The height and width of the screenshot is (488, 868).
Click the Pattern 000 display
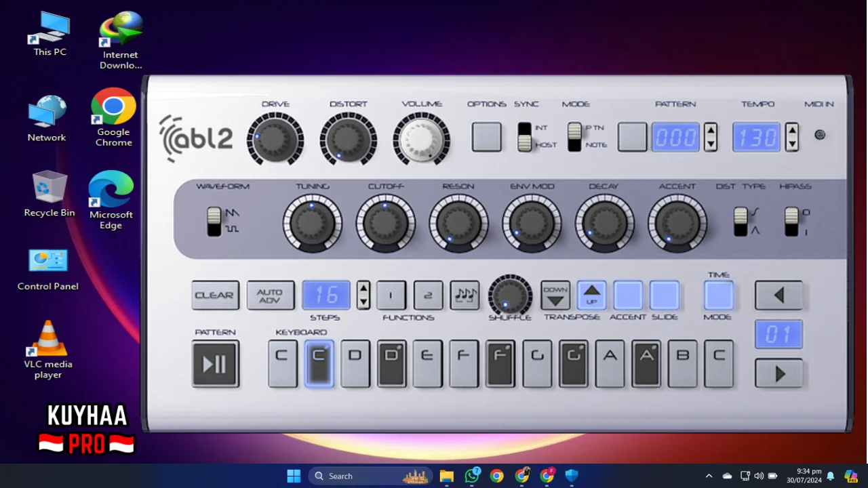point(675,138)
